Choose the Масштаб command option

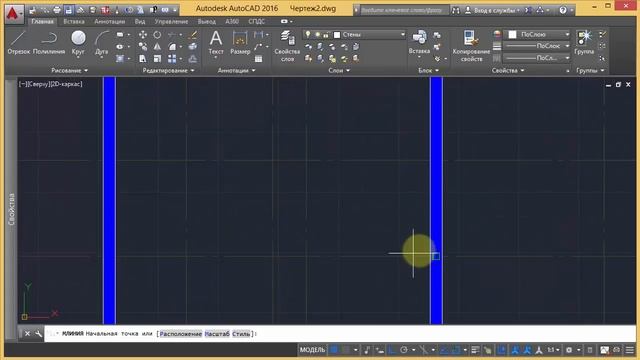click(217, 334)
